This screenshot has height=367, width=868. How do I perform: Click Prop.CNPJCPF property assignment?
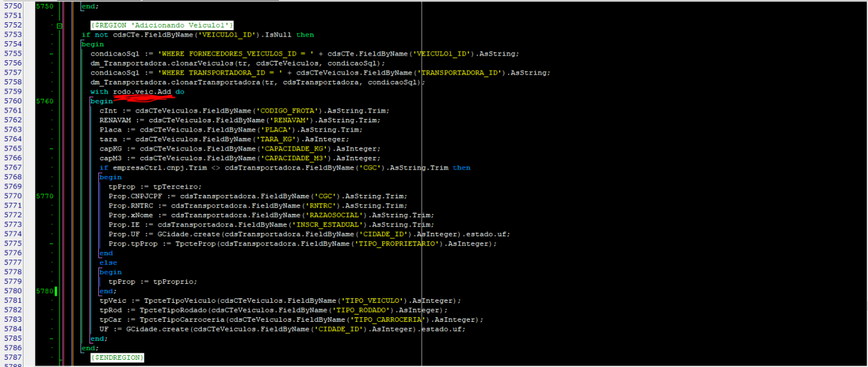point(136,196)
